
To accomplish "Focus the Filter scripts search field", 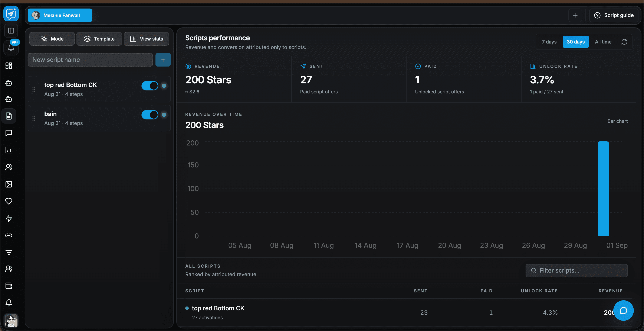I will coord(576,270).
